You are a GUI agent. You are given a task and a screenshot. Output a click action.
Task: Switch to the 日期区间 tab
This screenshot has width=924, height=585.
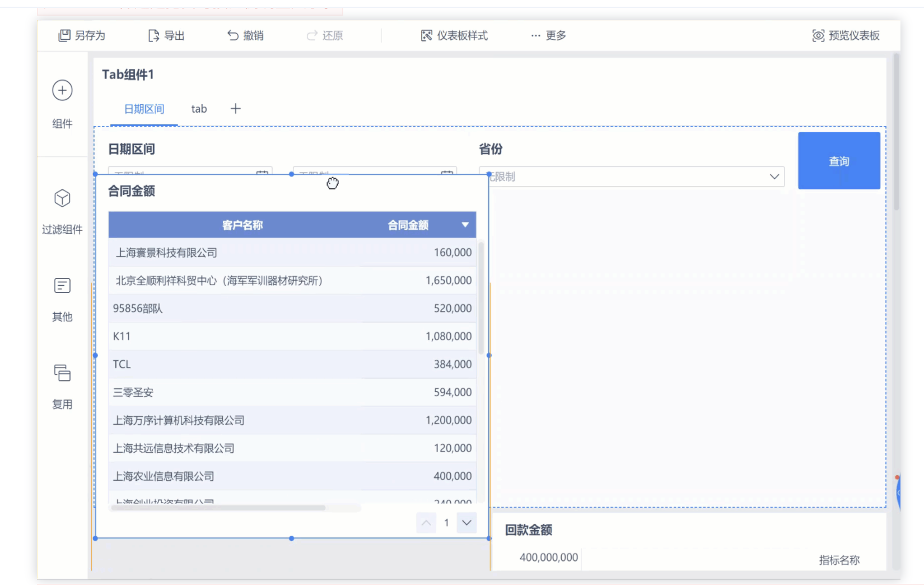144,109
